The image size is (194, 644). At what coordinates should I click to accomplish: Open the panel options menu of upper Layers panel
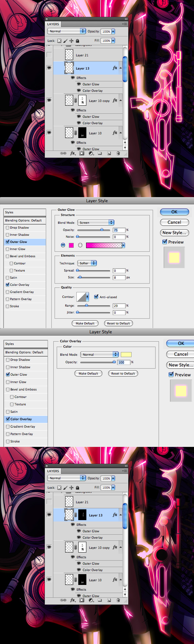coord(125,24)
